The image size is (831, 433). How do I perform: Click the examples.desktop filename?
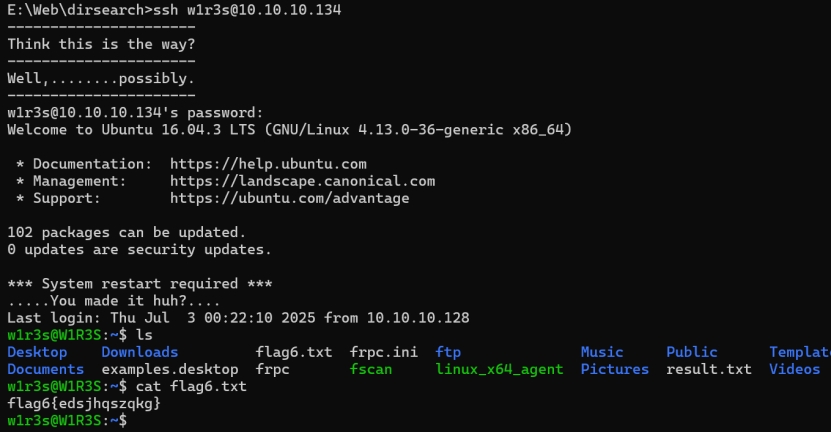[170, 370]
